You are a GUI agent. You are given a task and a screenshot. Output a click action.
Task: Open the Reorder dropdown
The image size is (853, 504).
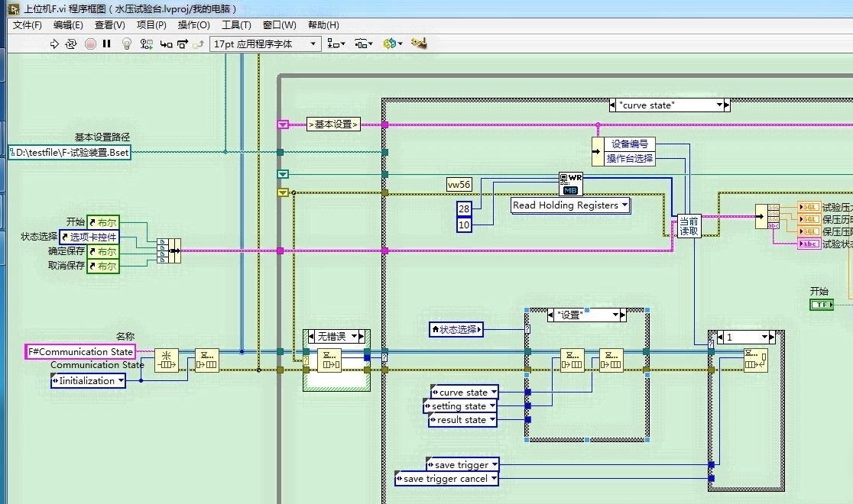pyautogui.click(x=392, y=44)
